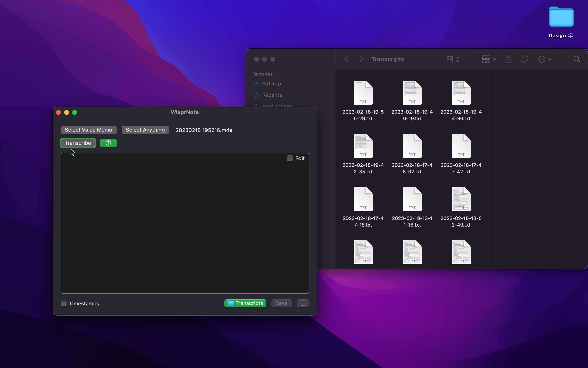This screenshot has height=368, width=588.
Task: Select file 2023-02-18-19-55-29.txt
Action: [363, 101]
